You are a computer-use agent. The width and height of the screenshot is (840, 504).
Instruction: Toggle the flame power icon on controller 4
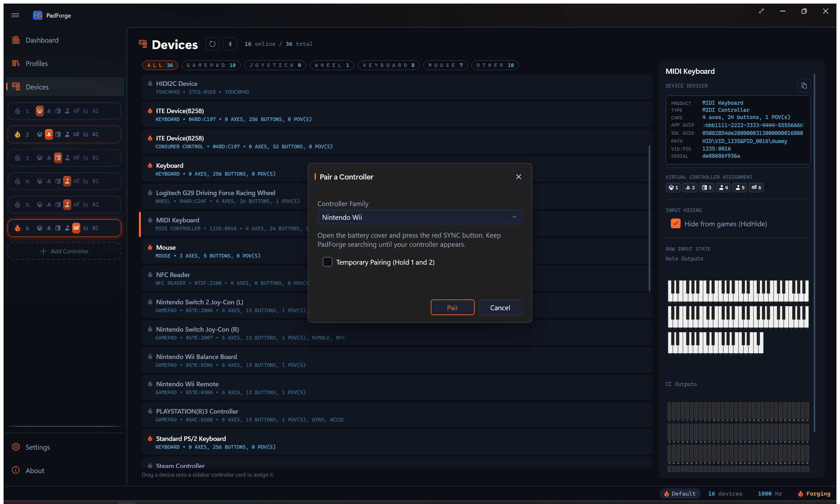pos(17,181)
